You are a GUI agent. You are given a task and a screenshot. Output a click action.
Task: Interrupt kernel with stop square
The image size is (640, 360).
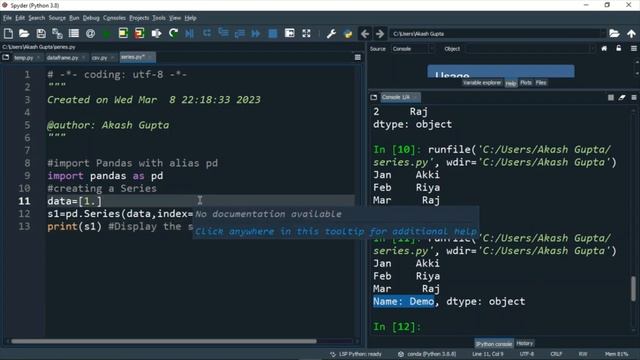(x=611, y=98)
